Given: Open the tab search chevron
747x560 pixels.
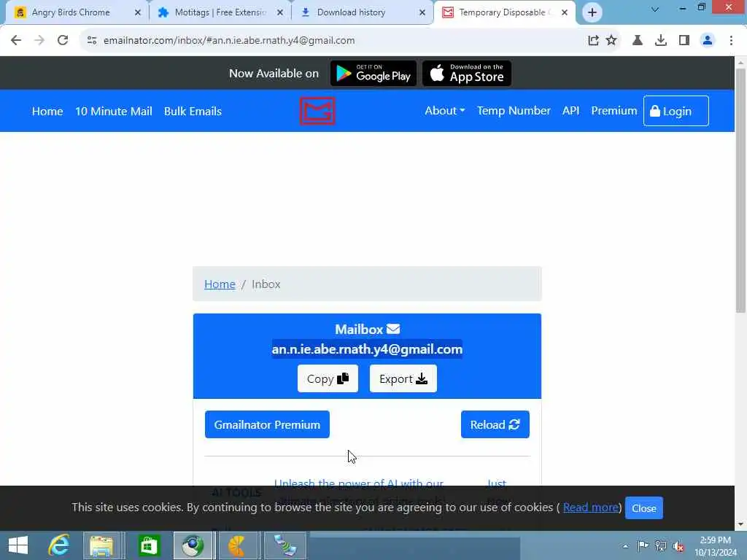Looking at the screenshot, I should click(x=655, y=9).
